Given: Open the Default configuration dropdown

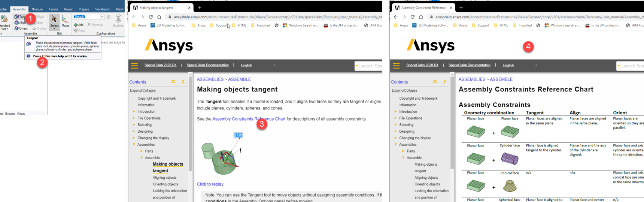Looking at the screenshot, I should point(102,16).
